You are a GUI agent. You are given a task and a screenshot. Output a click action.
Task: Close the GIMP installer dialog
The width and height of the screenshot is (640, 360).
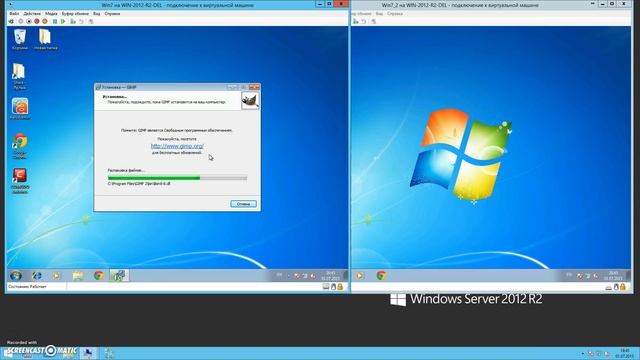point(254,87)
